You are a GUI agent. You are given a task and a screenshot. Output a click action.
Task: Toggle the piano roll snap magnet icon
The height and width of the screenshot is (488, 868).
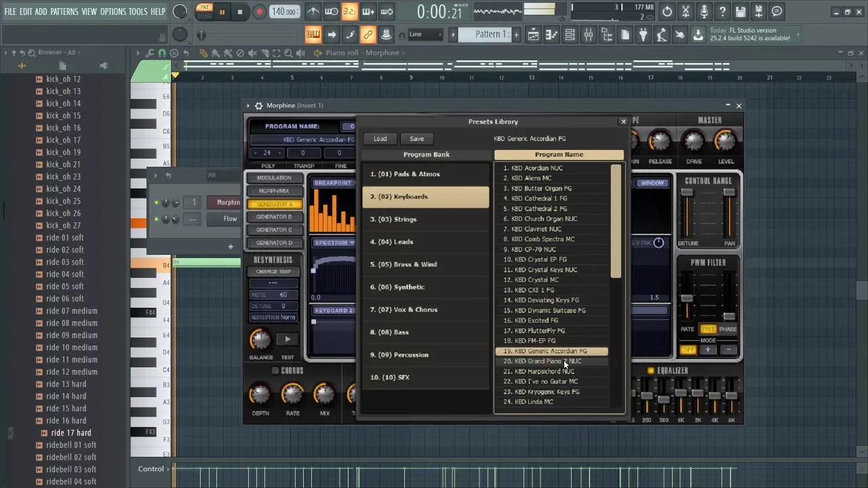pyautogui.click(x=162, y=53)
